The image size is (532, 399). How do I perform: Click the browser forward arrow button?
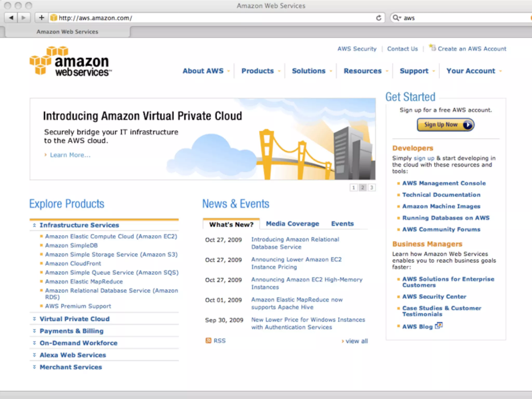click(x=24, y=18)
